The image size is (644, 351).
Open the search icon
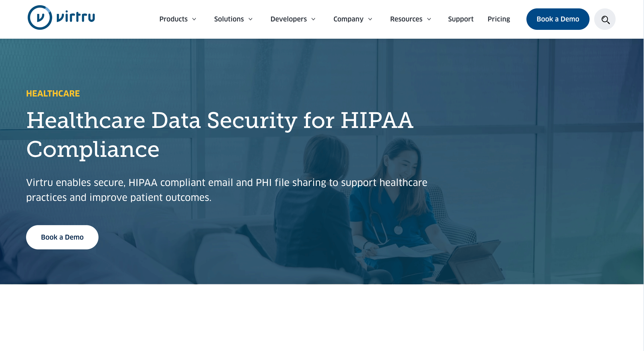(605, 19)
